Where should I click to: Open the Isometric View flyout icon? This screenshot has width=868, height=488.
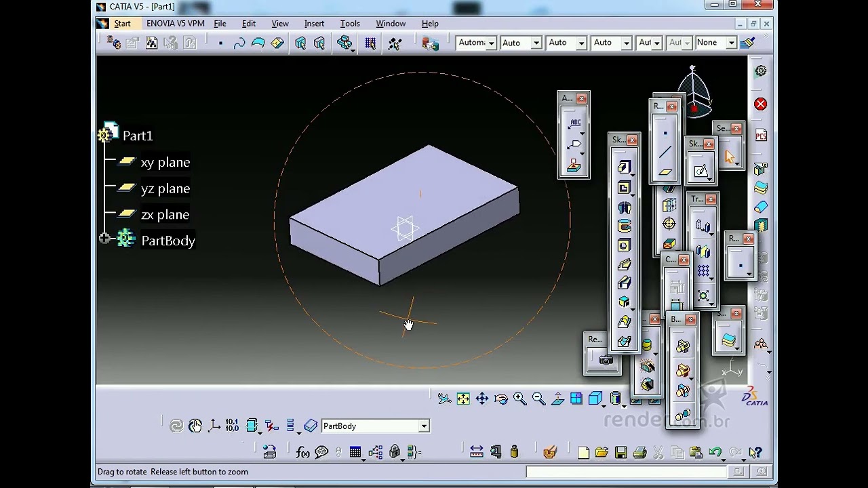coord(595,399)
